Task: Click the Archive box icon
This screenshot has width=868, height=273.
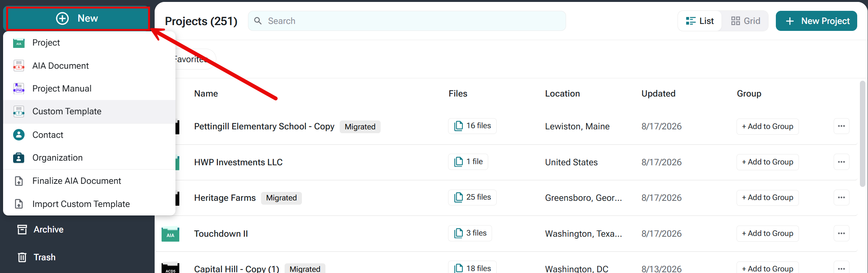Action: 22,229
